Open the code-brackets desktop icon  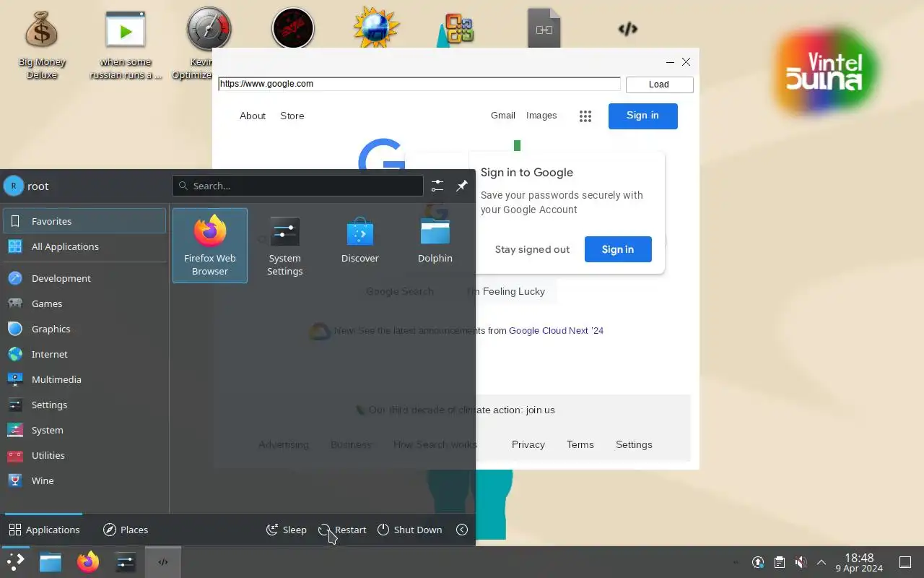click(x=628, y=29)
